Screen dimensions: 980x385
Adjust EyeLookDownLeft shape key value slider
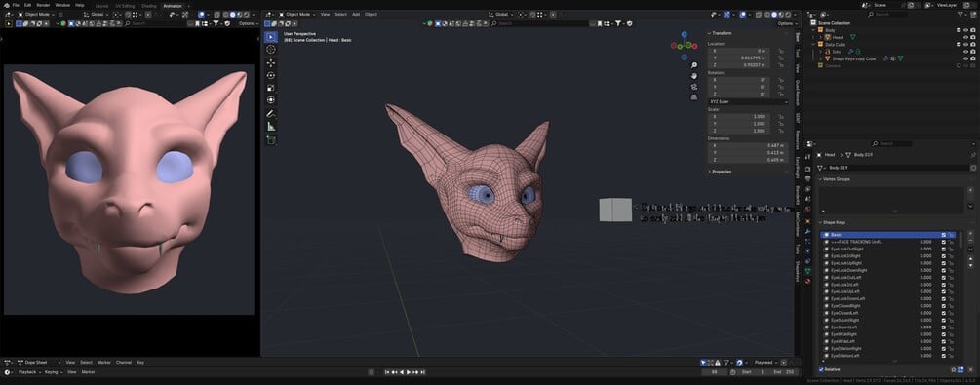click(x=925, y=299)
